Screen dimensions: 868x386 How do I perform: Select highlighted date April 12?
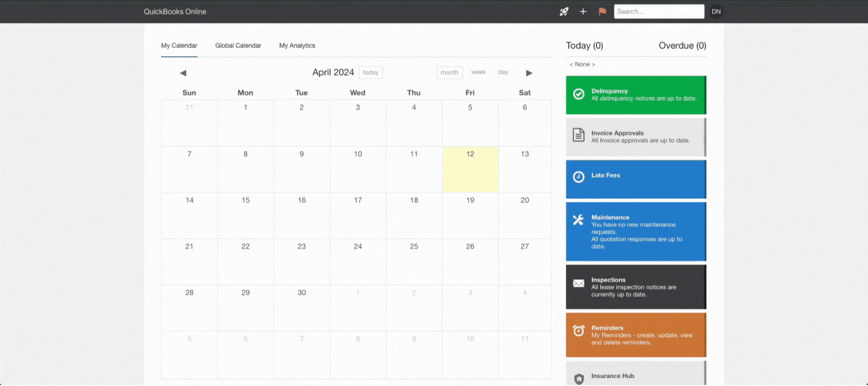click(470, 169)
